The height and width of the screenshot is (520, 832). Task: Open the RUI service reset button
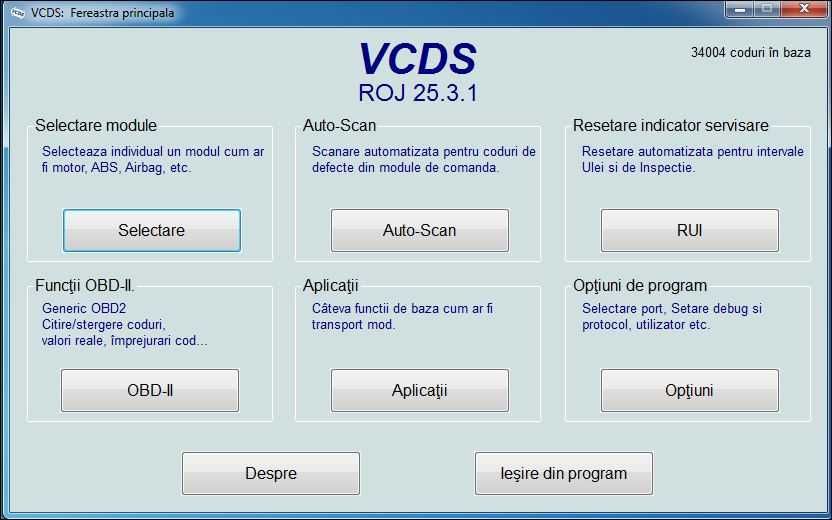click(690, 230)
